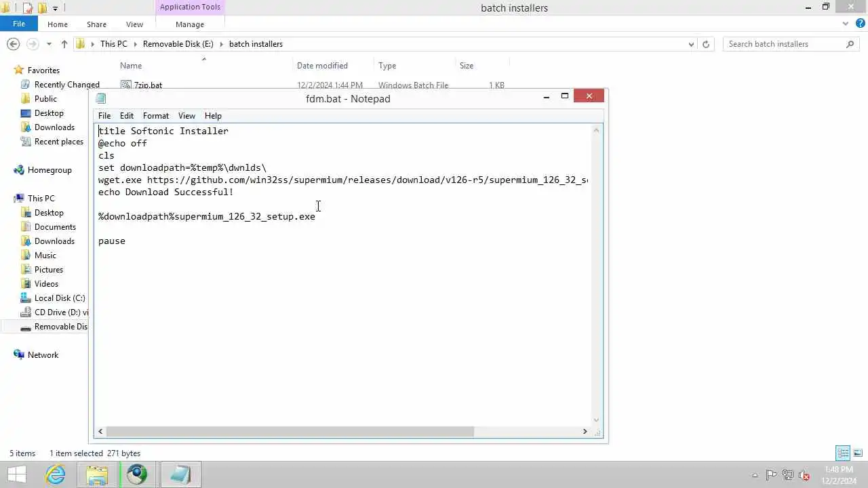Open Customize Quick Access Toolbar dropdown
868x488 pixels.
[x=56, y=8]
